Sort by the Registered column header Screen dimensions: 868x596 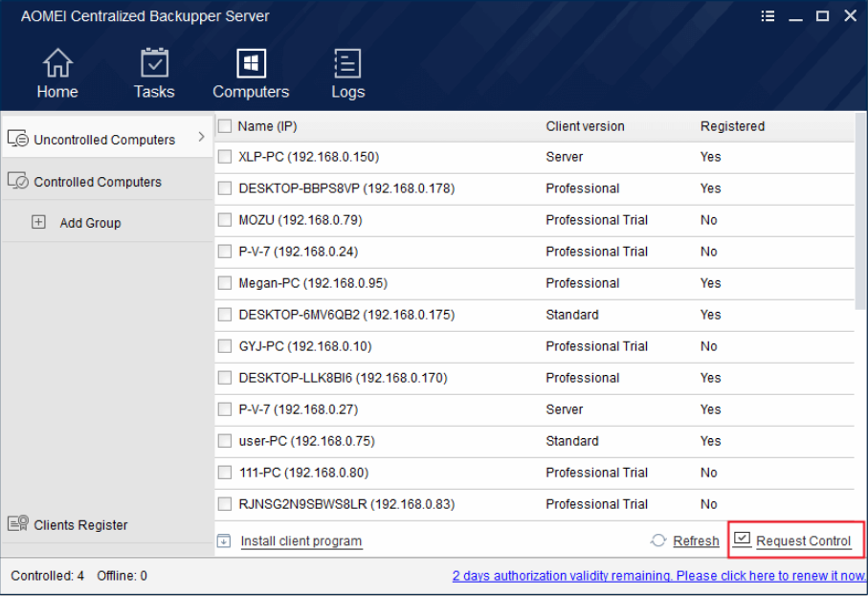(x=732, y=126)
